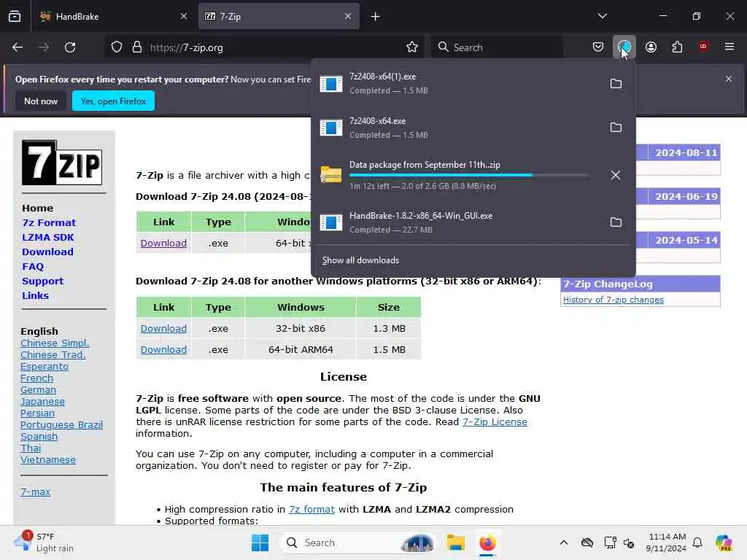The width and height of the screenshot is (747, 560).
Task: Click the forward navigation arrow
Action: pyautogui.click(x=43, y=47)
